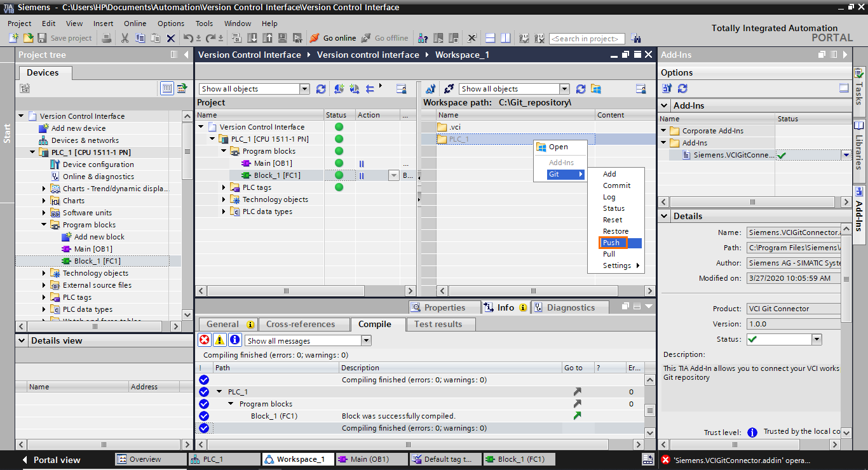Click the Undo arrow icon
Screen dimensions: 868x470
tap(188, 38)
